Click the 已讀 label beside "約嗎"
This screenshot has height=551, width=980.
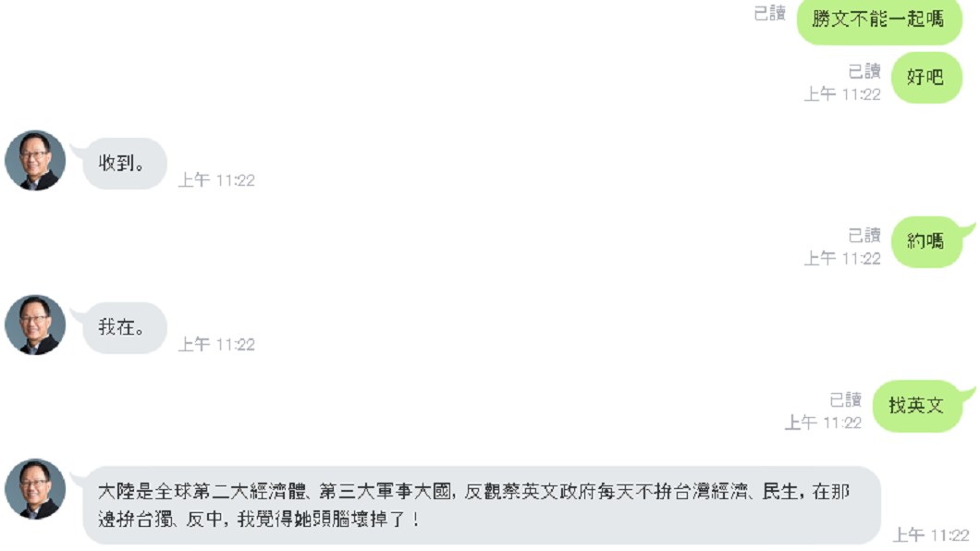pos(864,236)
